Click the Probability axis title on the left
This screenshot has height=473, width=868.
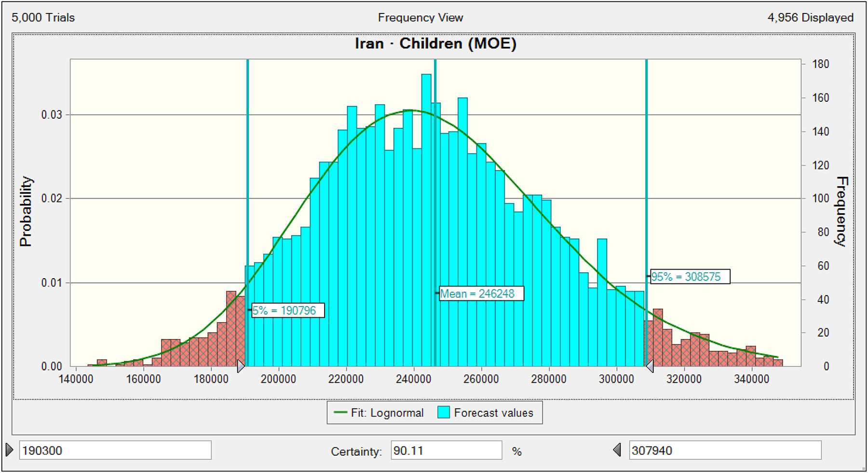26,211
